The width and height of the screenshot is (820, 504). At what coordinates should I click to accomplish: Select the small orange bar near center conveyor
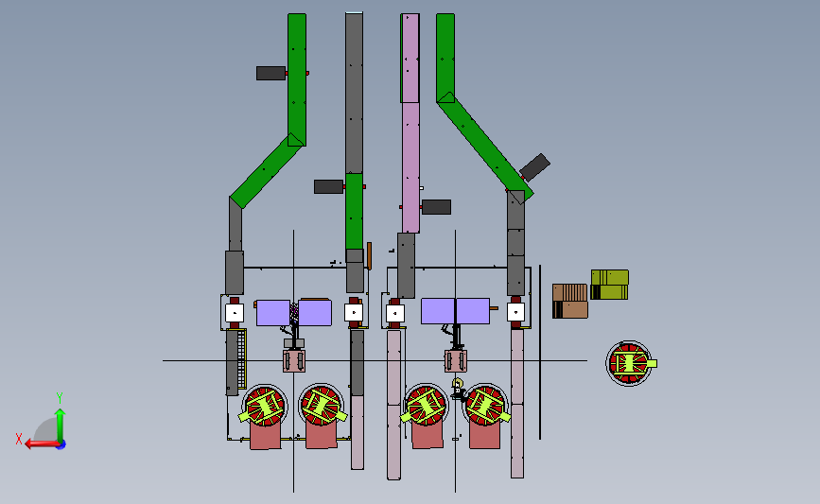click(369, 256)
